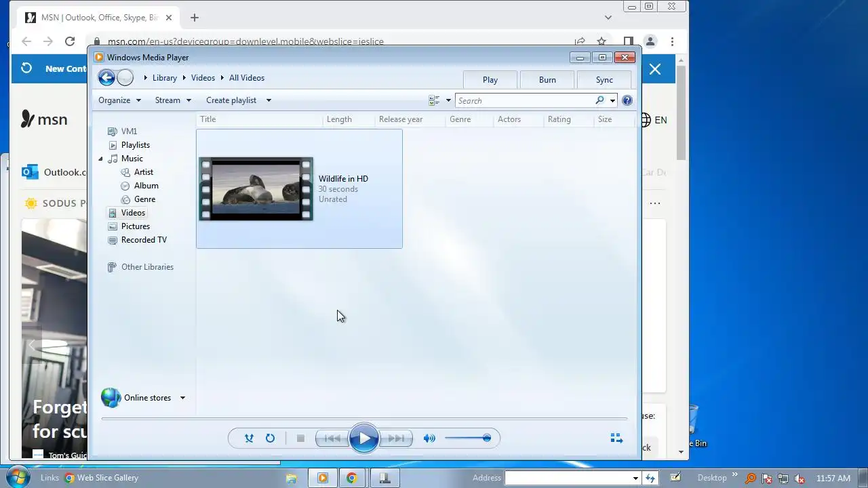Click Chrome icon in the taskbar

click(351, 478)
